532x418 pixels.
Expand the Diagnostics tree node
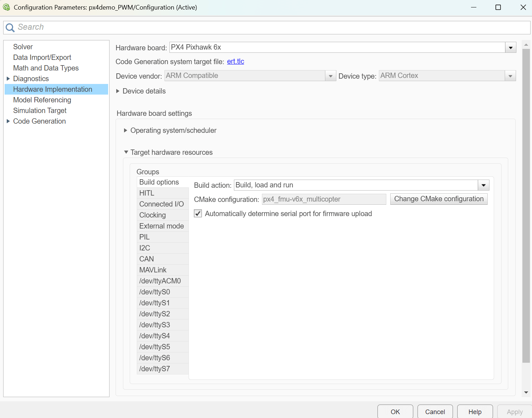pos(9,78)
